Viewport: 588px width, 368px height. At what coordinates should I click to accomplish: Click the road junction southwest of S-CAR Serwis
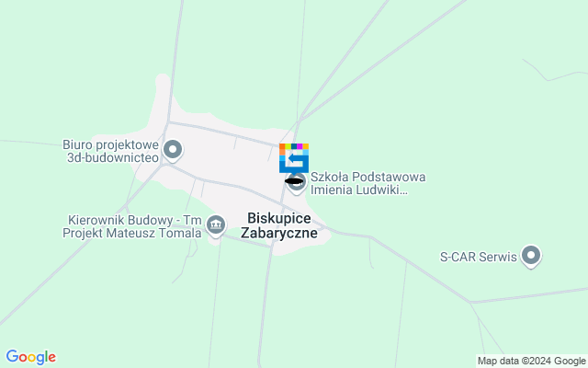(470, 302)
